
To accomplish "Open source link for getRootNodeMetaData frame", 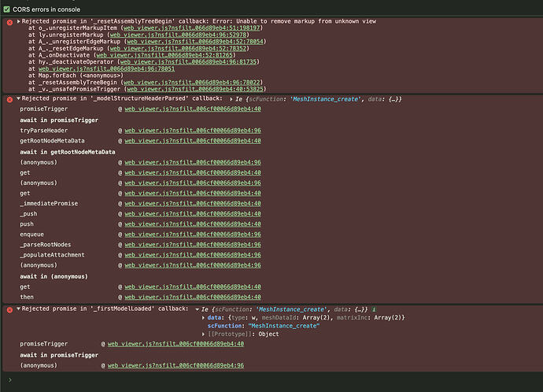I will [193, 141].
